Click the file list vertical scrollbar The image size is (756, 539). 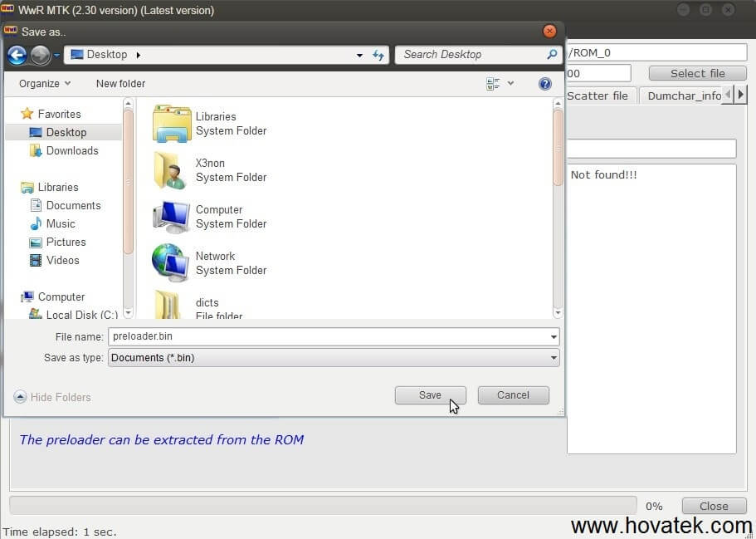(558, 147)
